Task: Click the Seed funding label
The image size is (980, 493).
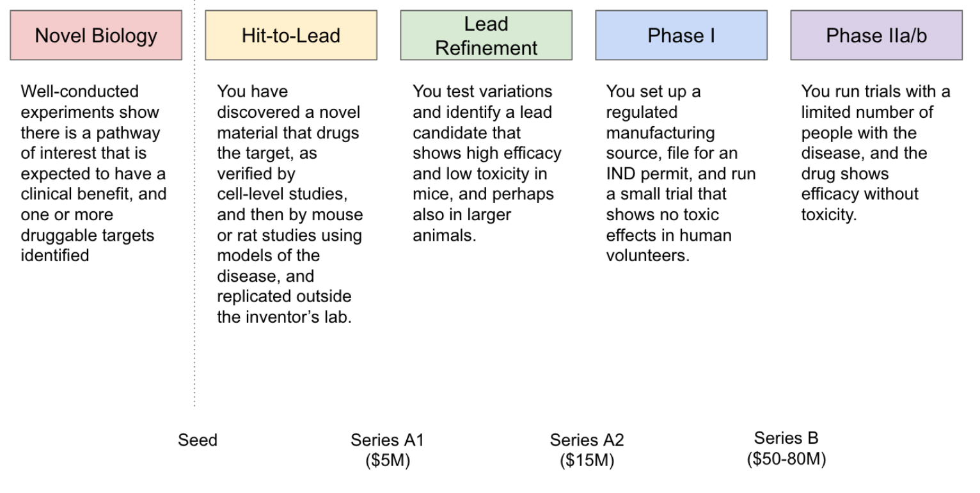Action: coord(198,440)
